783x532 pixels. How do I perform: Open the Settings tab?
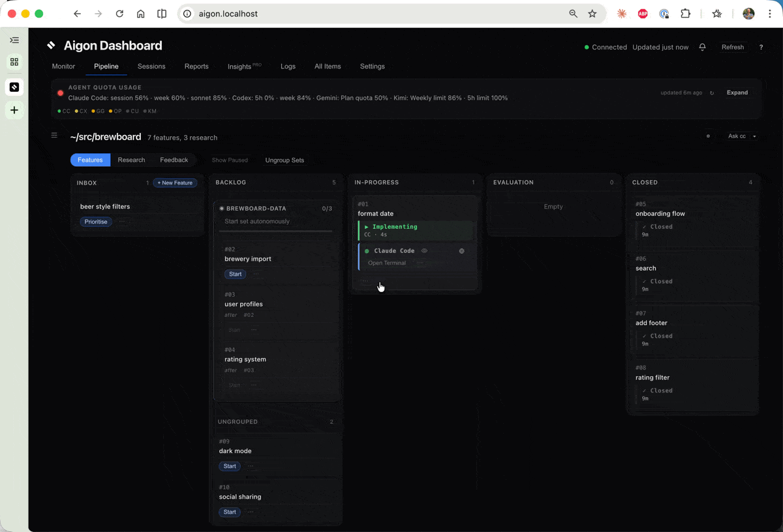[x=373, y=66]
